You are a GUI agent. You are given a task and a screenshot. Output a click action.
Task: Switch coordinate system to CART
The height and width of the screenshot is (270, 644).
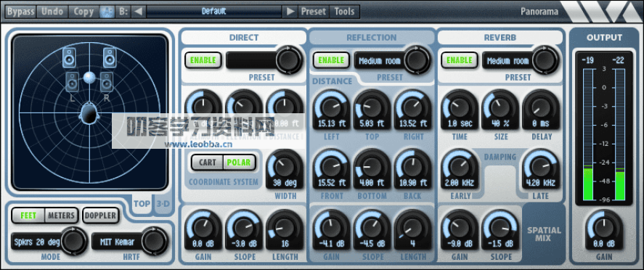tap(208, 163)
